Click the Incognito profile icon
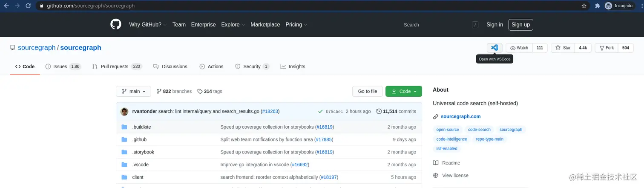This screenshot has width=644, height=188. pyautogui.click(x=609, y=6)
